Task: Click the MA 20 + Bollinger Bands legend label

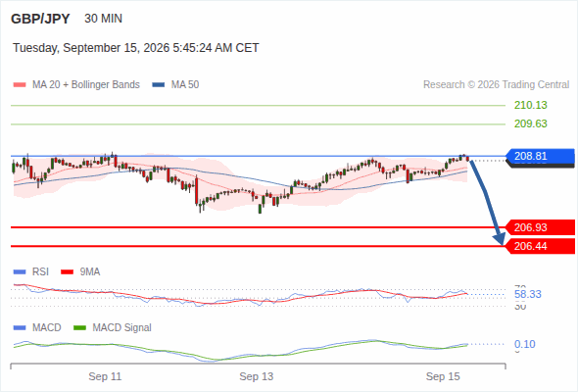Action: (x=86, y=85)
